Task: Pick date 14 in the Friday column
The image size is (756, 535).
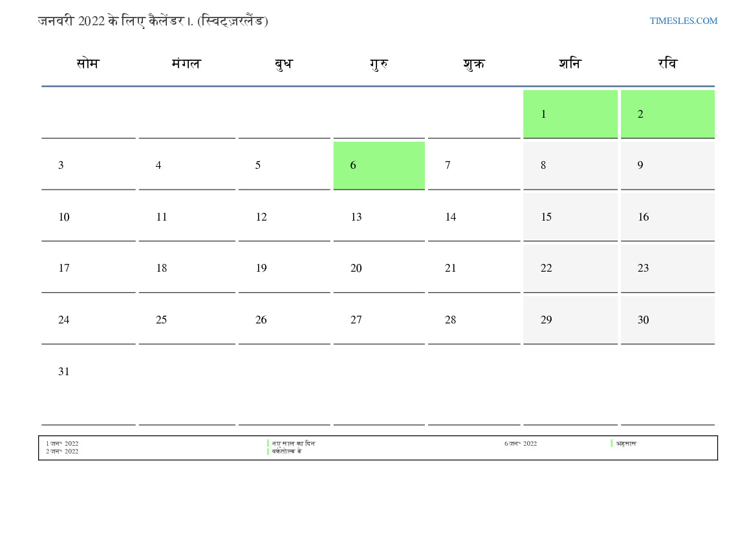Action: pyautogui.click(x=451, y=217)
